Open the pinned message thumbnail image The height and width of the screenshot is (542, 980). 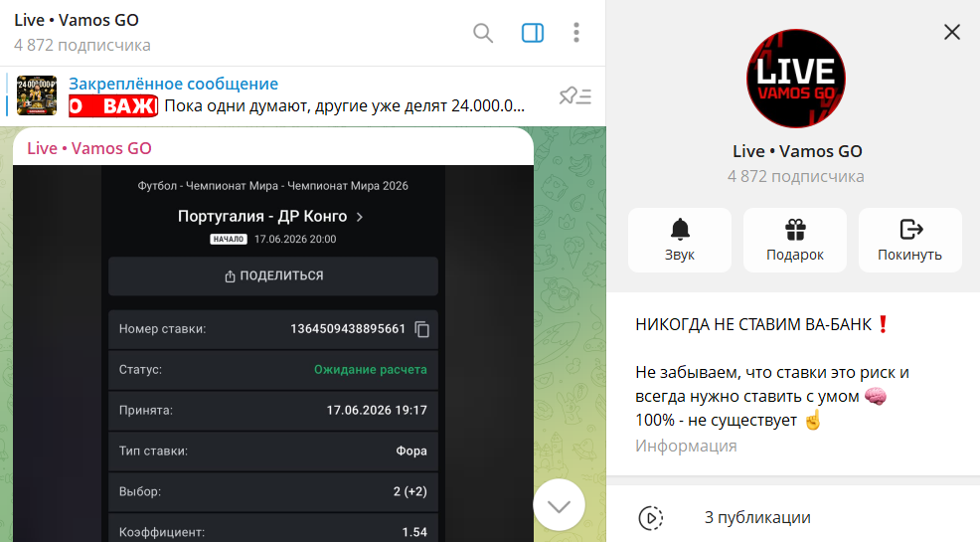click(36, 95)
